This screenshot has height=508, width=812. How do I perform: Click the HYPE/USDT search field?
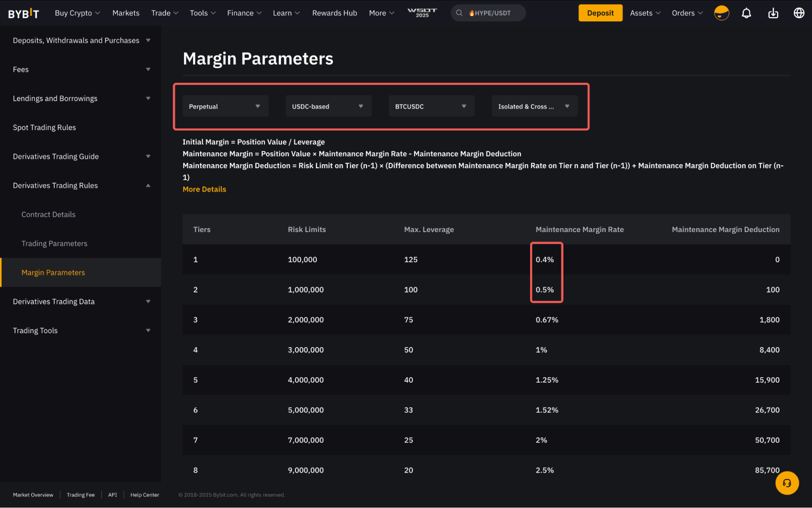click(492, 13)
